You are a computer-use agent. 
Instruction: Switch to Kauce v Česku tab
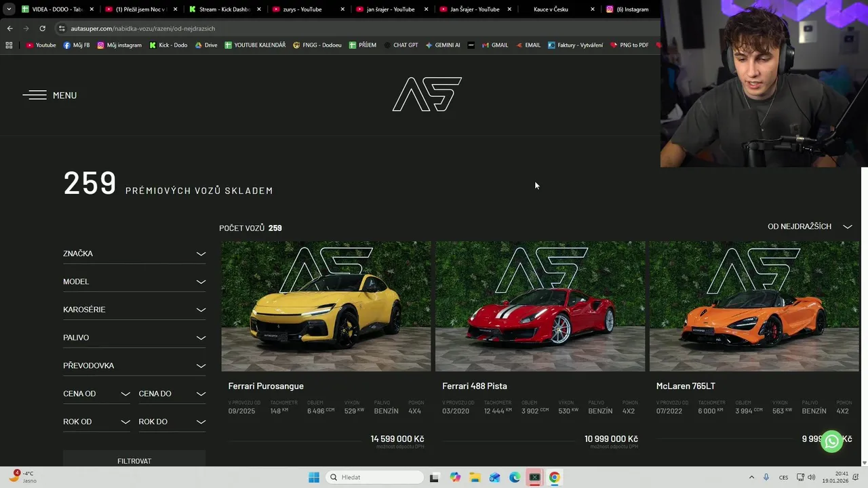tap(559, 9)
